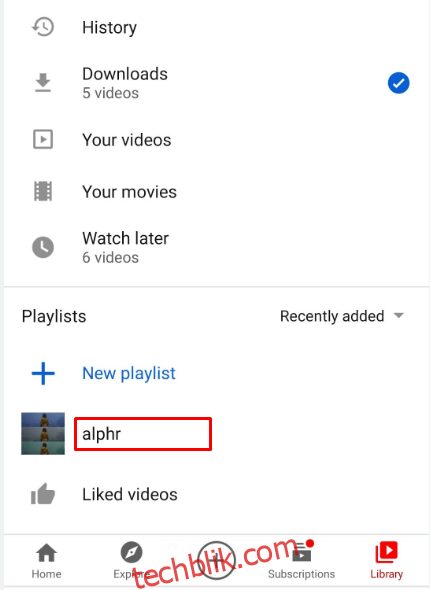Open the Explore compass icon
This screenshot has width=430, height=590.
pyautogui.click(x=131, y=552)
